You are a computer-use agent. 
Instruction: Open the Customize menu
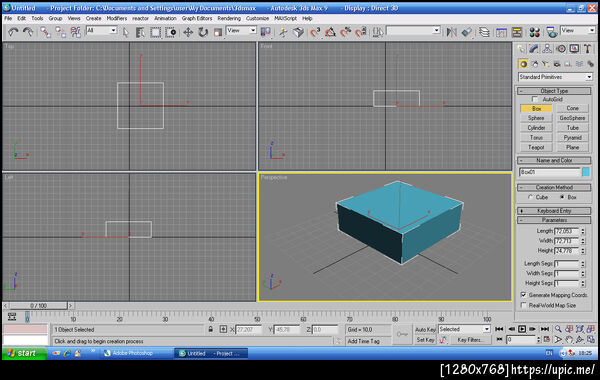click(257, 18)
